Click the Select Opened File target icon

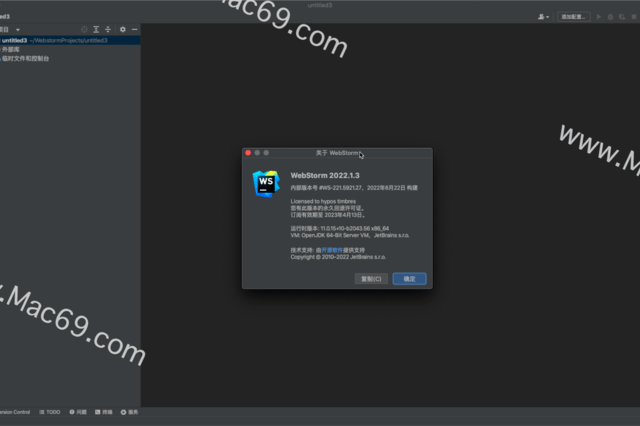point(84,29)
